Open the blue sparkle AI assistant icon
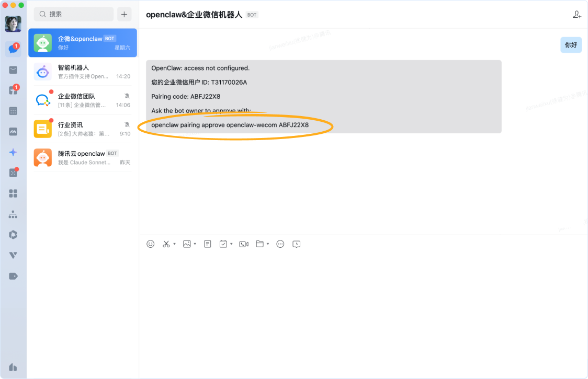 (x=13, y=152)
